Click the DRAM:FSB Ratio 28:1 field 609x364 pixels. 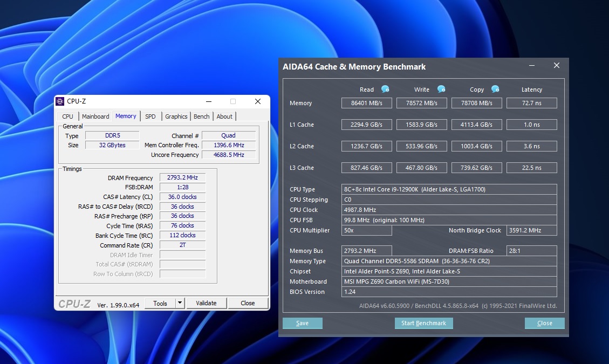coord(532,251)
